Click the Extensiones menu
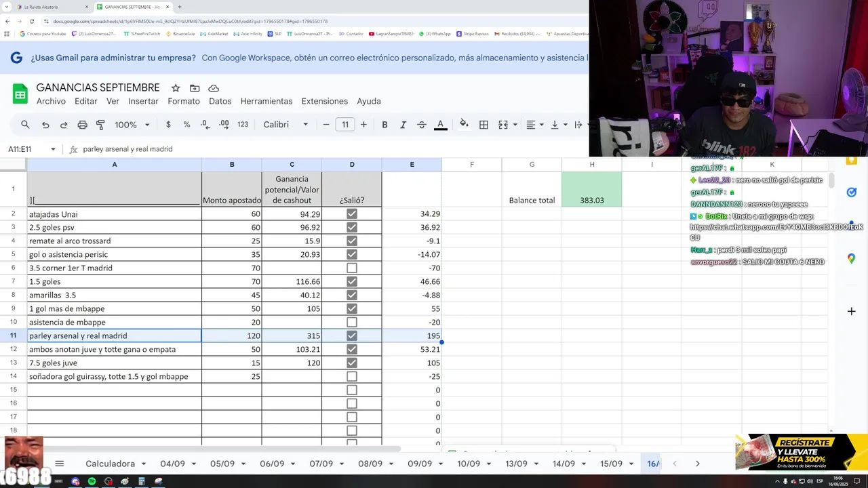The height and width of the screenshot is (488, 868). click(324, 101)
